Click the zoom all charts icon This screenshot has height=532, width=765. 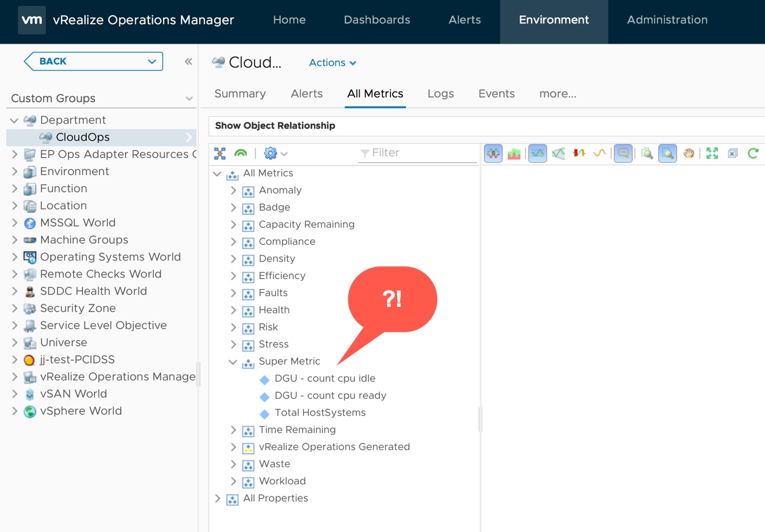647,153
